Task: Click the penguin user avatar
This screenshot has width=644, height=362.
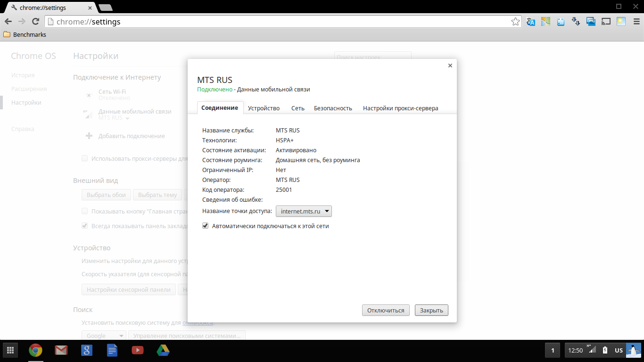Action: click(633, 350)
